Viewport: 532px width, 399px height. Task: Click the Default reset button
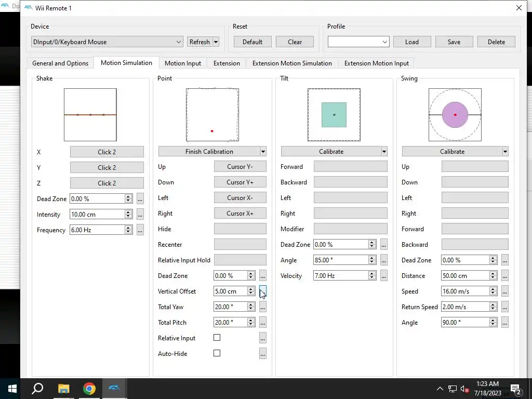pyautogui.click(x=252, y=42)
